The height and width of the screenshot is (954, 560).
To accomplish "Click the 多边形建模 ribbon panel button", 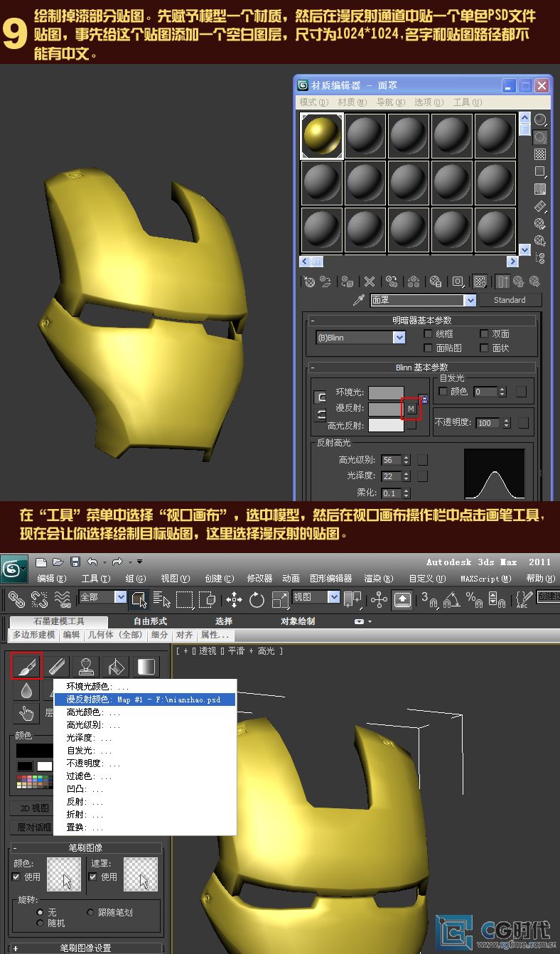I will coord(34,635).
